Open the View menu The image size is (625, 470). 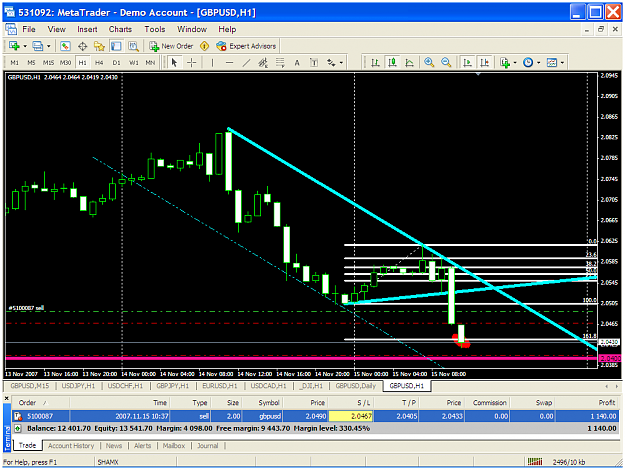coord(57,29)
